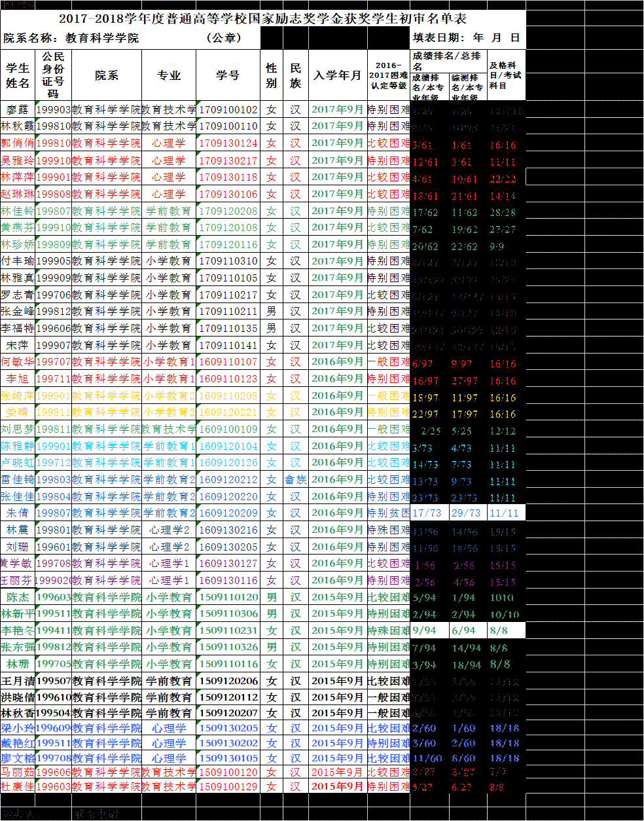Select the 成绩排名/总排名 header cell

click(448, 60)
